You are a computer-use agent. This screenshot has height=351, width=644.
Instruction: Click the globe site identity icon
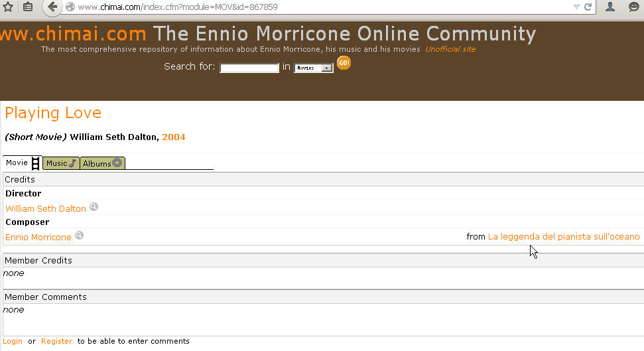pos(70,7)
